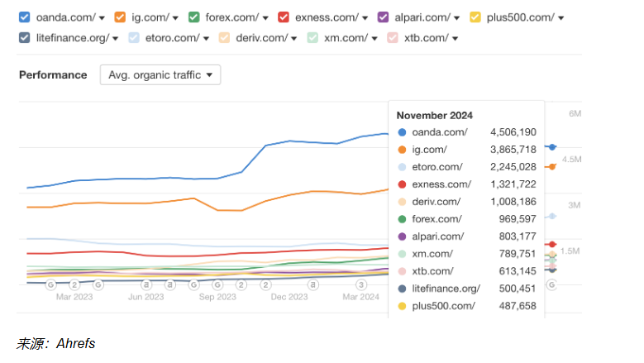This screenshot has width=644, height=363.
Task: Click the orange ig.com endpoint dot
Action: pyautogui.click(x=552, y=166)
